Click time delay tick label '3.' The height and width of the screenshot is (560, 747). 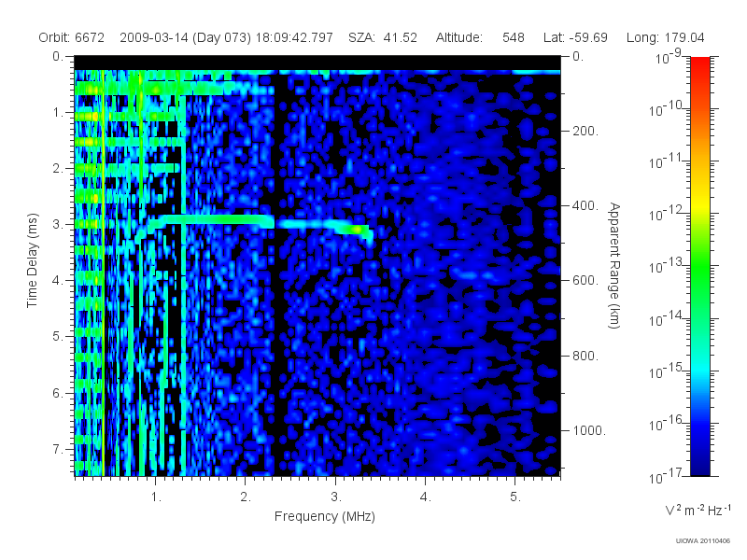(x=58, y=224)
